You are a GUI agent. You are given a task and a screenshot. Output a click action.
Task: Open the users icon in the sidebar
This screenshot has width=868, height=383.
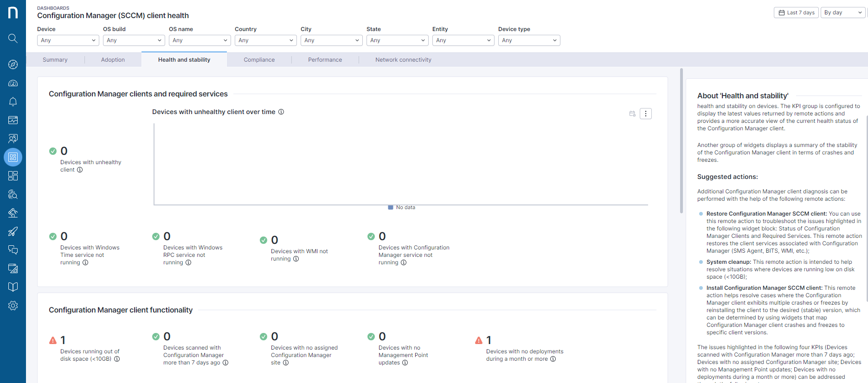(x=13, y=139)
